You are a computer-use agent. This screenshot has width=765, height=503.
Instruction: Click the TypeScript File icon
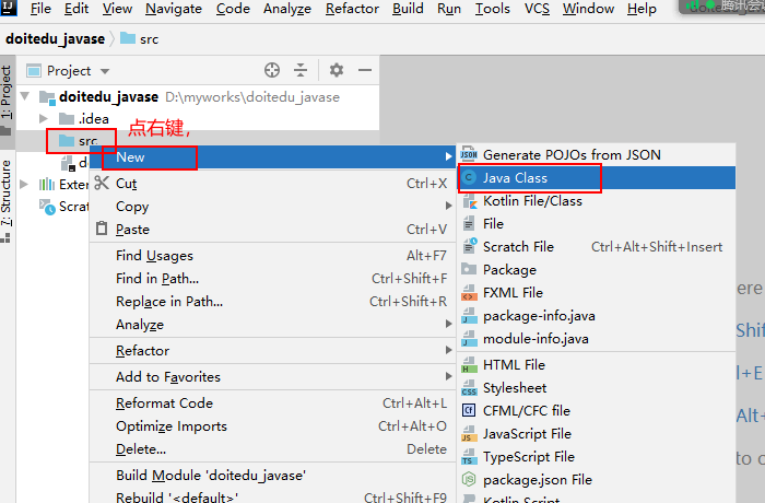coord(469,457)
